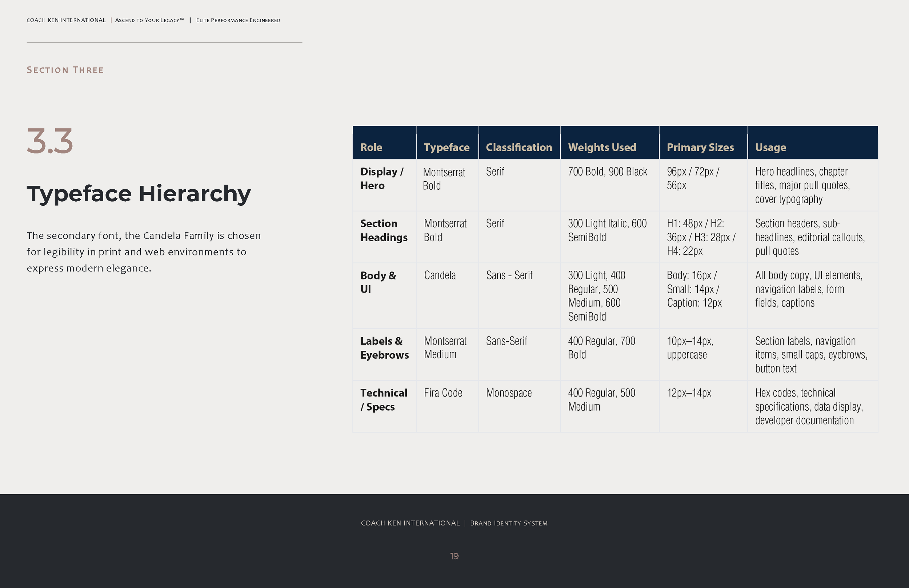Click 'Ascend to Your Legacy' header text
Image resolution: width=909 pixels, height=588 pixels.
(x=149, y=20)
